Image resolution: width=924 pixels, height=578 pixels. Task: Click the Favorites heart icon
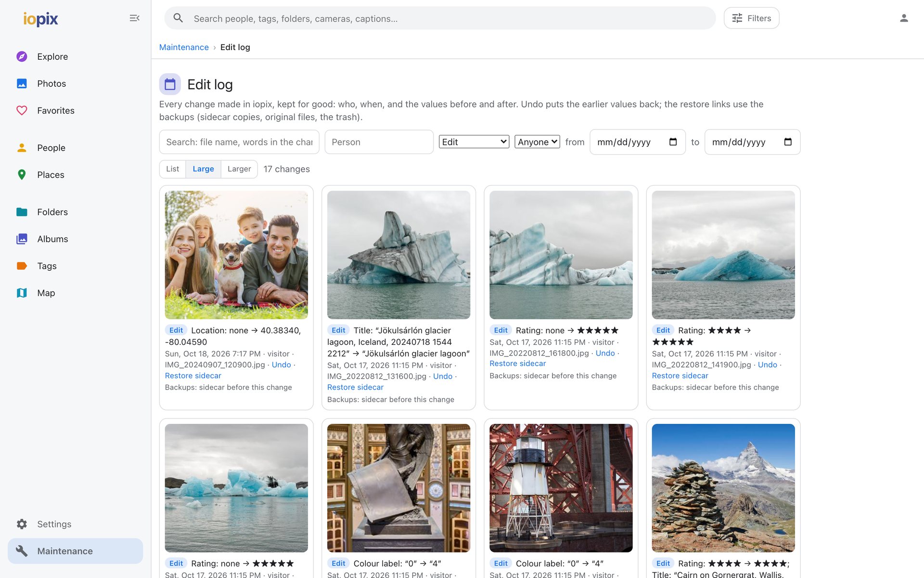click(x=22, y=110)
